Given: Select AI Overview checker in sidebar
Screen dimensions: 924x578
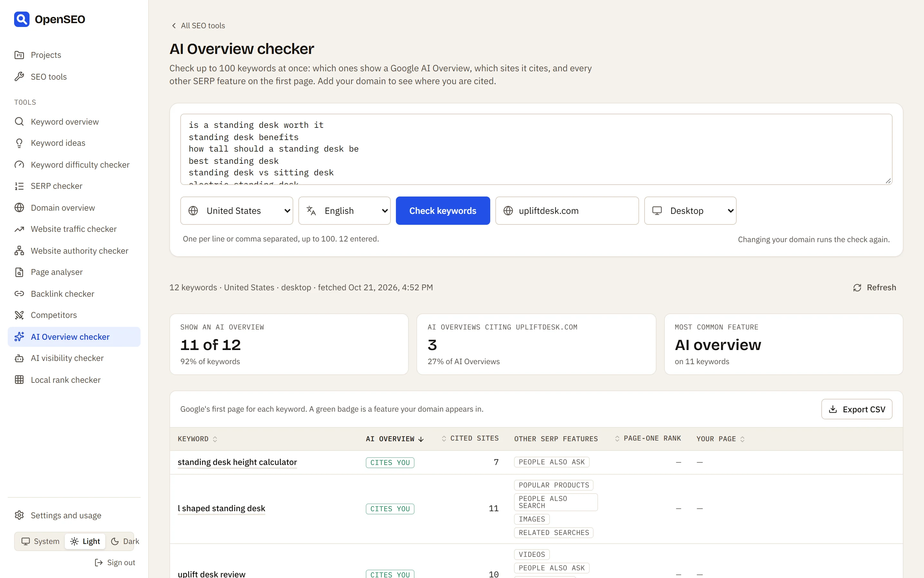Looking at the screenshot, I should (74, 337).
